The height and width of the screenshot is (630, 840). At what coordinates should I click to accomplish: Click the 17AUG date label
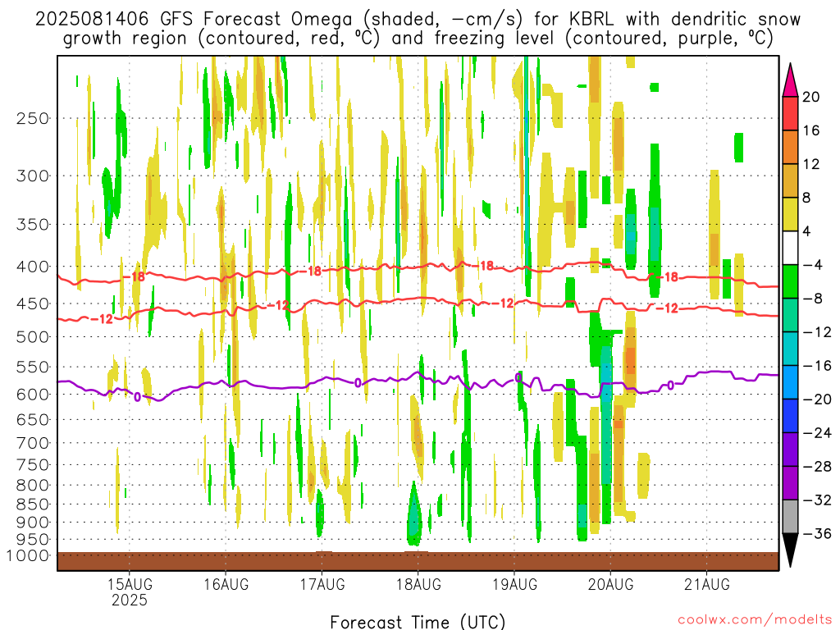[x=322, y=584]
